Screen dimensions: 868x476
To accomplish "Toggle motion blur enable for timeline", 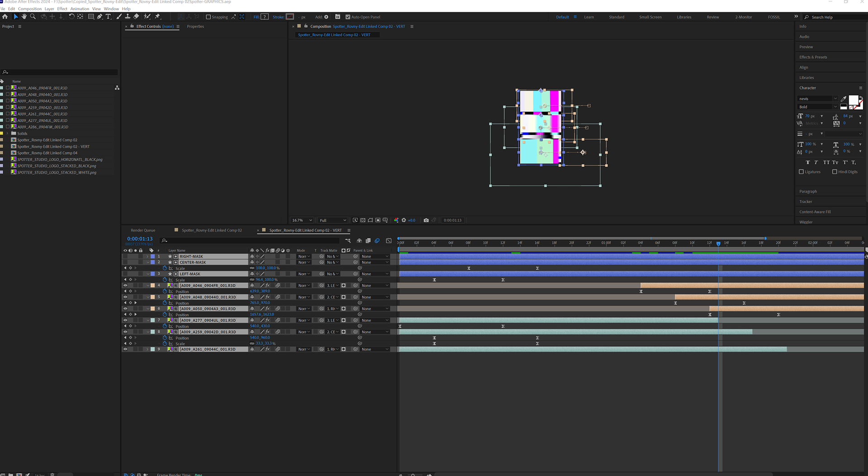I will coord(377,241).
